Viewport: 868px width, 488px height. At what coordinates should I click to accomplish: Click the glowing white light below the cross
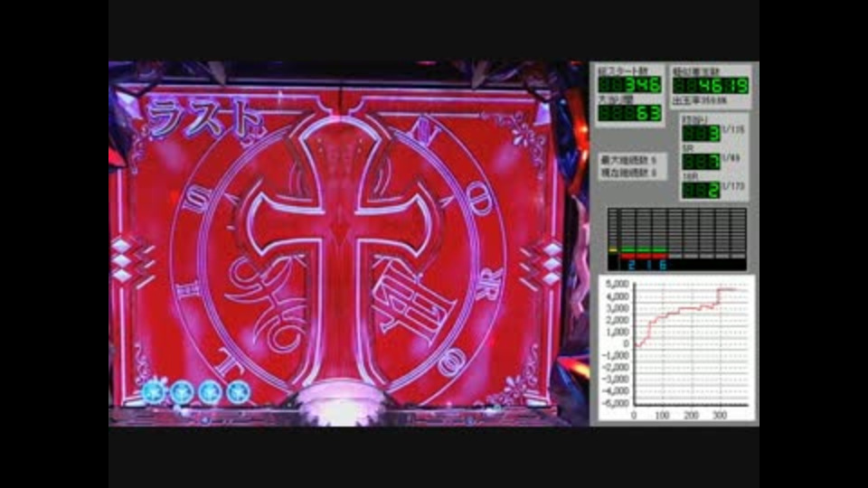tap(339, 405)
